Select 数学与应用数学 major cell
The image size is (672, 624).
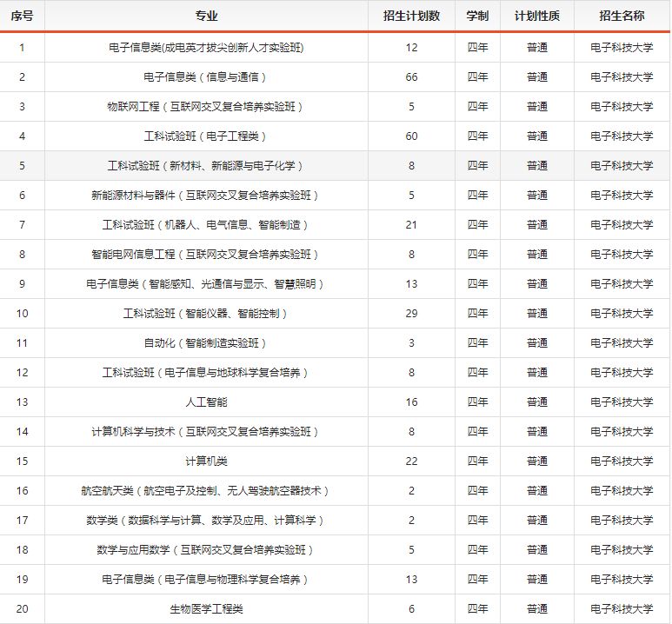[x=206, y=550]
